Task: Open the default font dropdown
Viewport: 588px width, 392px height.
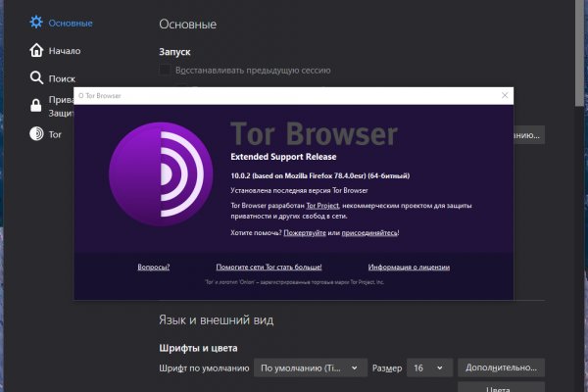Action: [x=311, y=367]
